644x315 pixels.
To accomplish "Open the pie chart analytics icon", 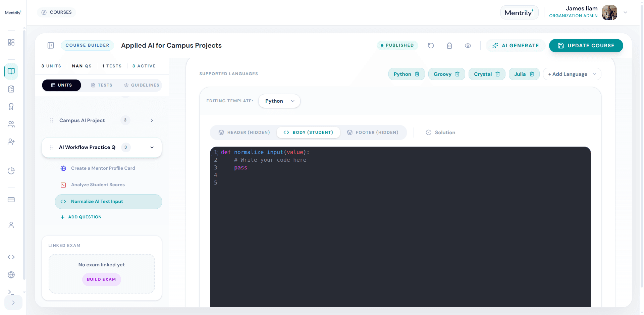I will click(11, 171).
